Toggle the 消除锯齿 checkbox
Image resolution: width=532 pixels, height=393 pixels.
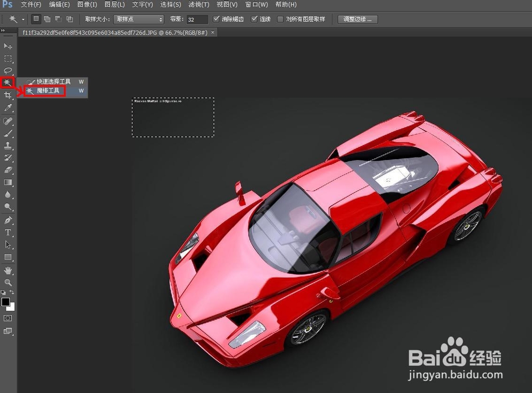coord(216,19)
